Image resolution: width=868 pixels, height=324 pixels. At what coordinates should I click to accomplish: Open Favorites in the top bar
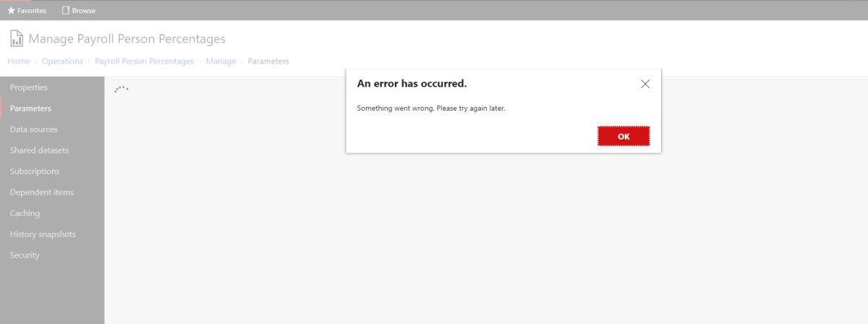click(x=27, y=11)
